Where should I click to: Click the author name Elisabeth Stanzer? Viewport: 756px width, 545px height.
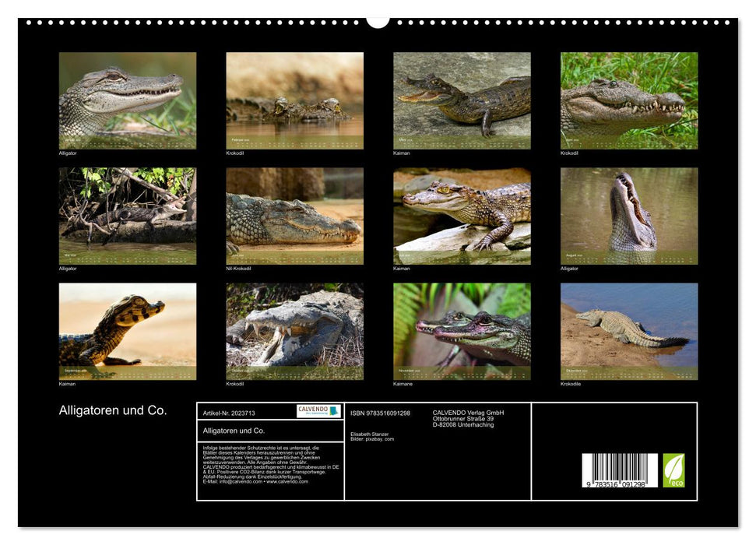(x=370, y=434)
